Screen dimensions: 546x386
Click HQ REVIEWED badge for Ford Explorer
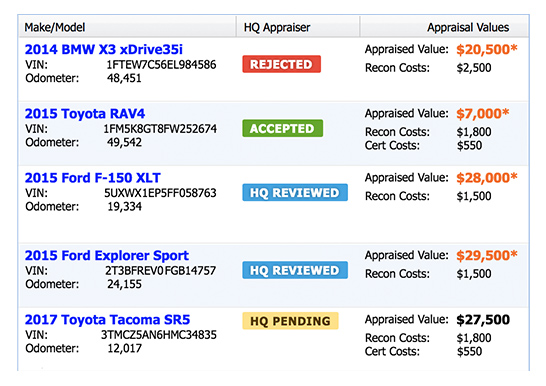(x=295, y=270)
